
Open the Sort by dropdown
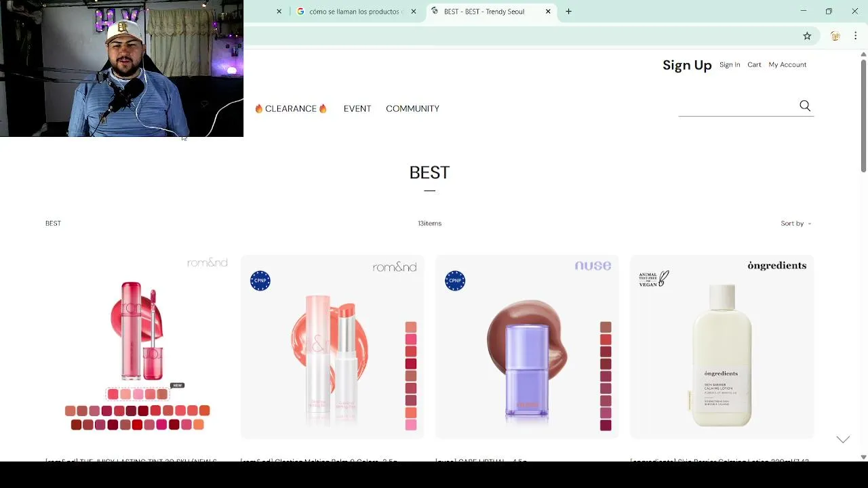tap(795, 224)
